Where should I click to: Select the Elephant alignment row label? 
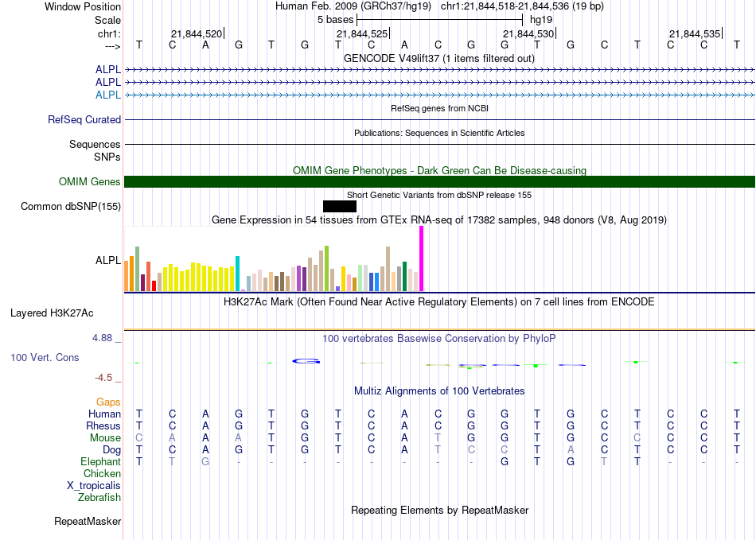click(100, 461)
